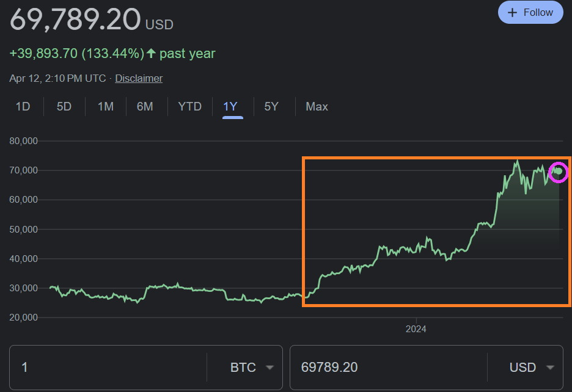
Task: Click the Follow button
Action: click(530, 12)
